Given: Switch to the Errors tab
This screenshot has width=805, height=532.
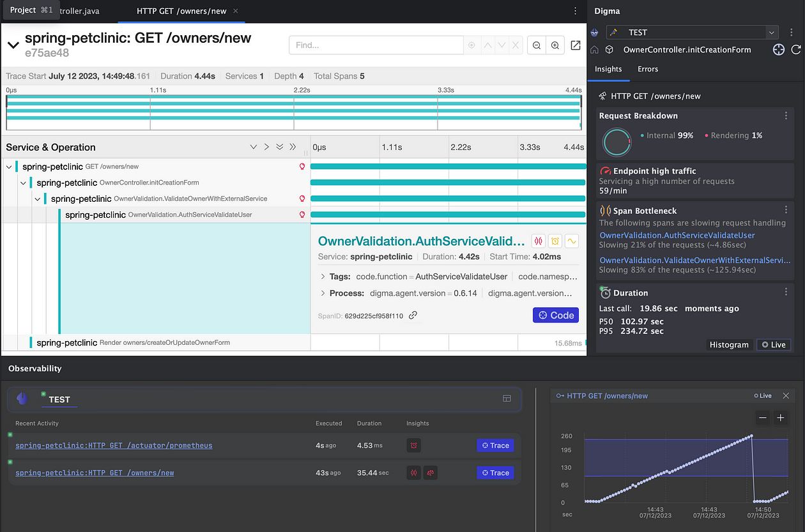Looking at the screenshot, I should pos(647,69).
